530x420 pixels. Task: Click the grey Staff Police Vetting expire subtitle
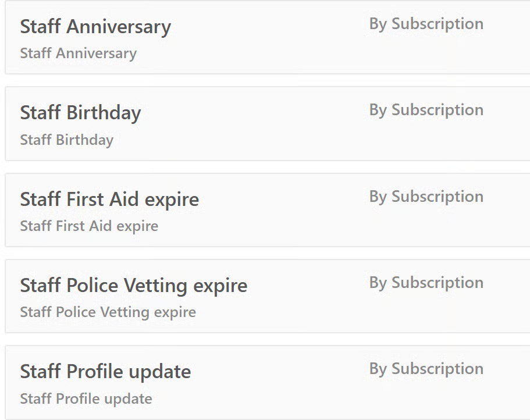(108, 312)
